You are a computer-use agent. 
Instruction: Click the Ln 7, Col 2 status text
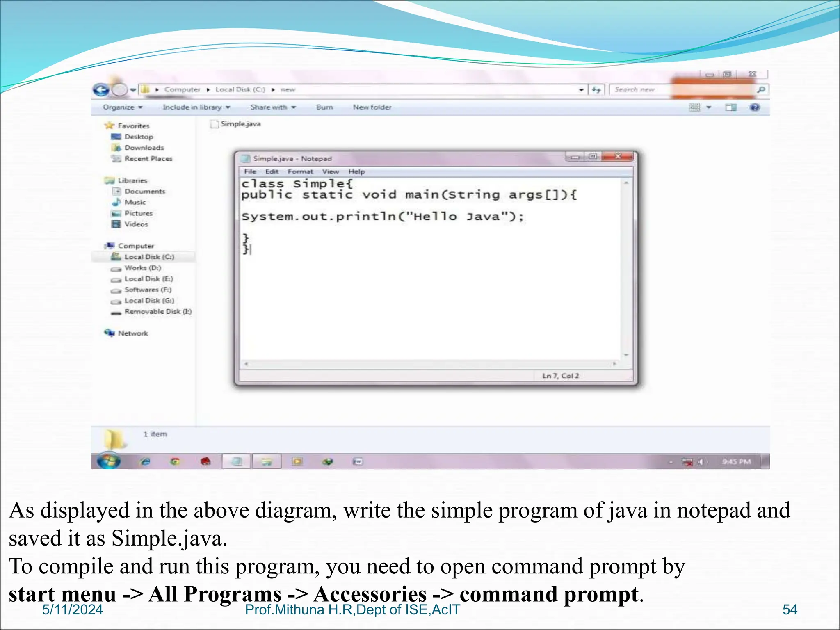561,376
